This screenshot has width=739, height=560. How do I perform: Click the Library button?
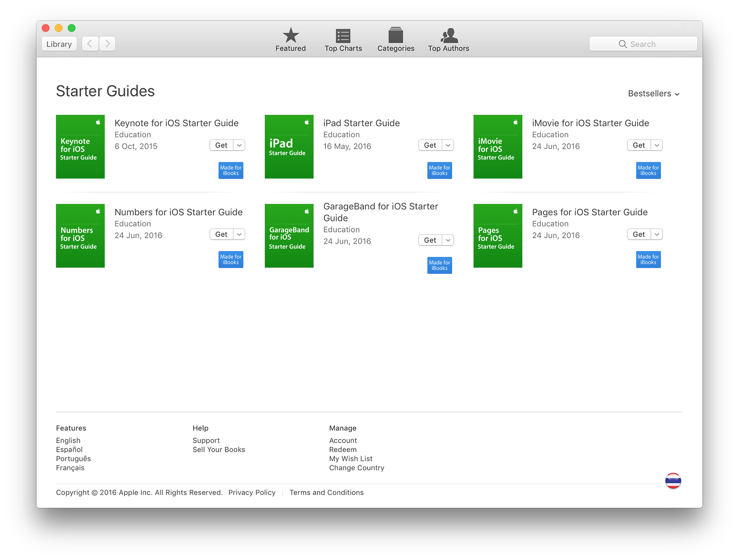coord(59,44)
